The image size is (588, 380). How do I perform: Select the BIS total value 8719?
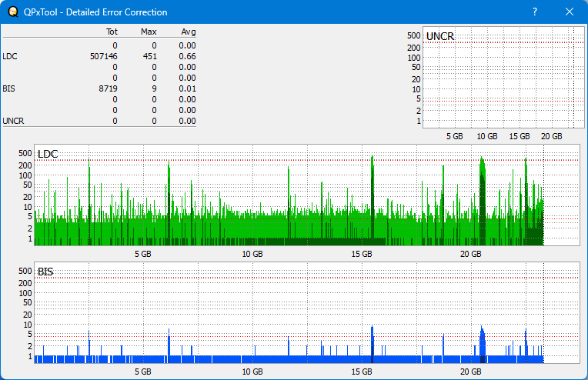coord(108,88)
